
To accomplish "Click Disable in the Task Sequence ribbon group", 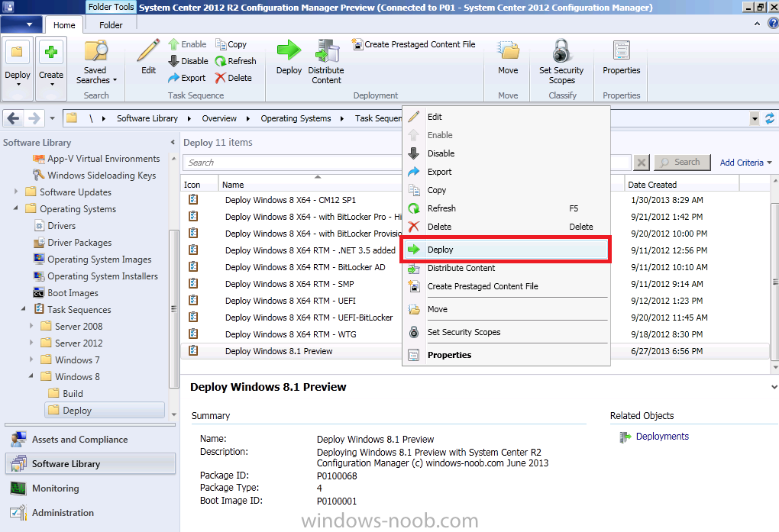I will pos(188,61).
